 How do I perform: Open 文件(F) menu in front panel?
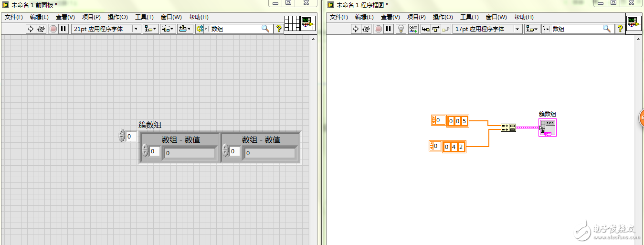pos(14,17)
